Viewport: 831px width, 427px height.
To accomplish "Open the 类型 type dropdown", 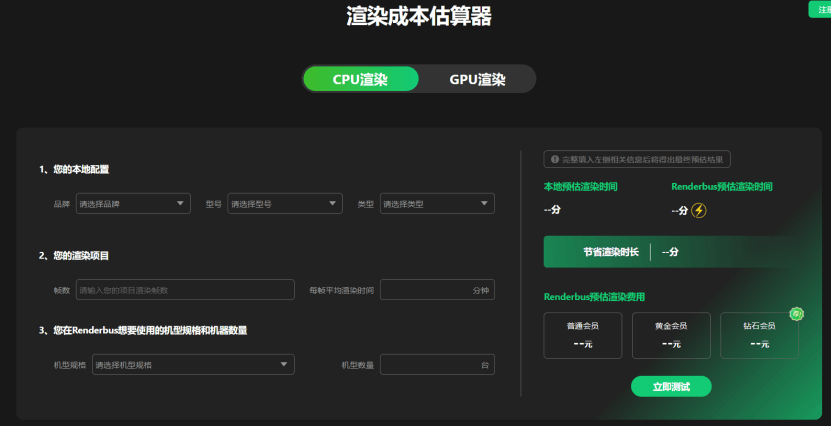I will 437,203.
